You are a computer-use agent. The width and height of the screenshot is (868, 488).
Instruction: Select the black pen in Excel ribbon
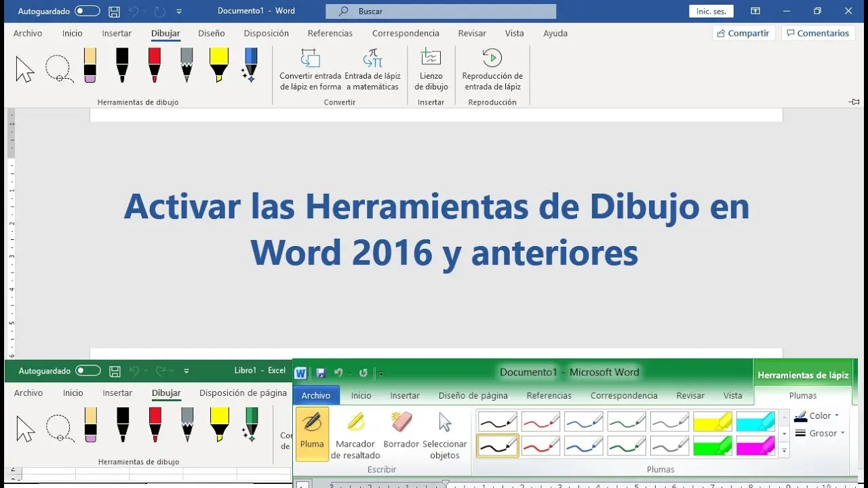tap(123, 425)
